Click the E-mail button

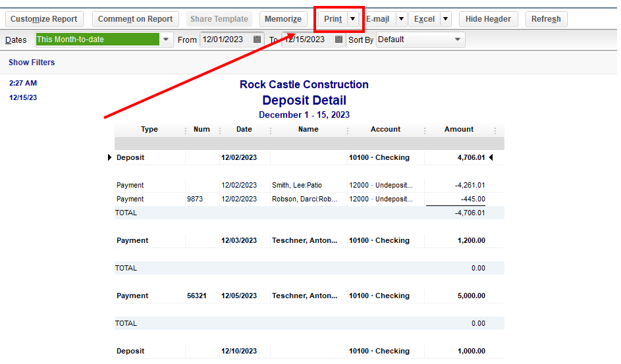pyautogui.click(x=378, y=19)
